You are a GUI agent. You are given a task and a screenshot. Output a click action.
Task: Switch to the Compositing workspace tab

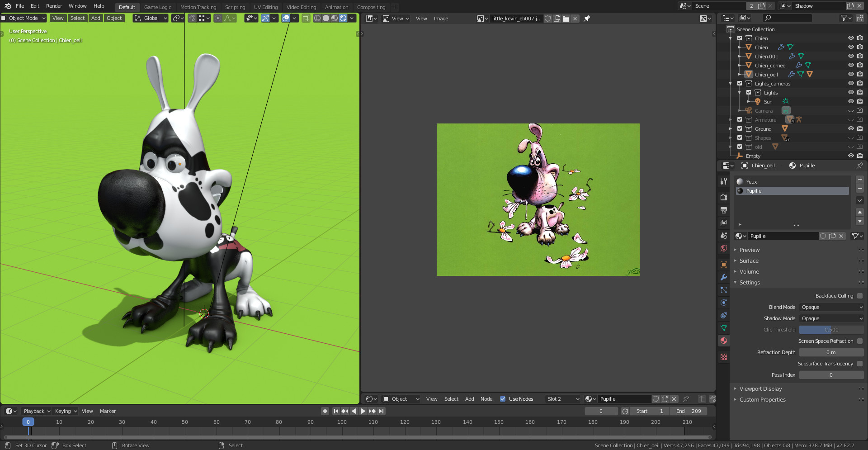pos(371,7)
